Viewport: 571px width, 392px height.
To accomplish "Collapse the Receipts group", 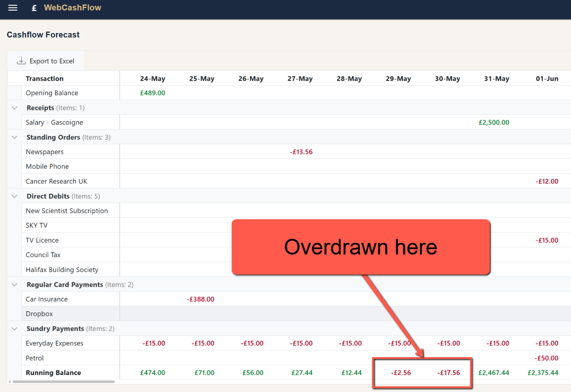I will [15, 108].
